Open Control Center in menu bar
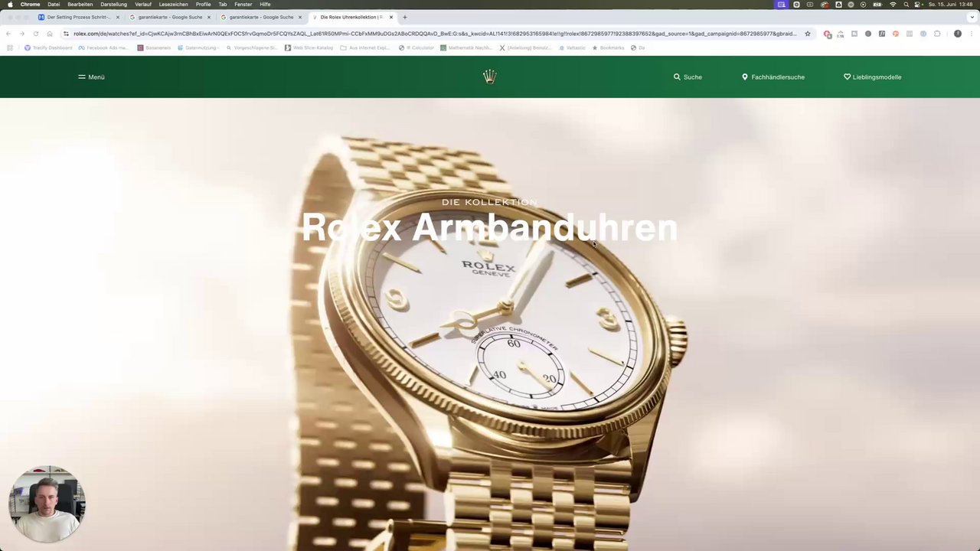This screenshot has height=551, width=980. point(918,5)
